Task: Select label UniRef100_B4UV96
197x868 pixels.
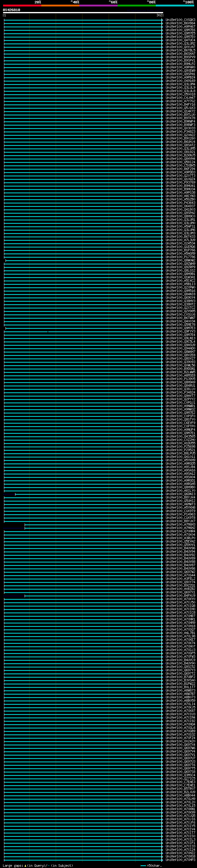Action: click(180, 548)
